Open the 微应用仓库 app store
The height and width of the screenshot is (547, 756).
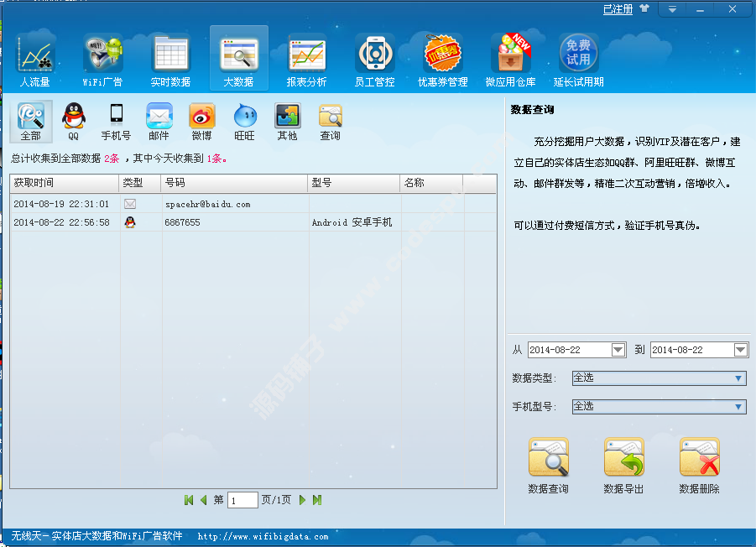click(510, 60)
